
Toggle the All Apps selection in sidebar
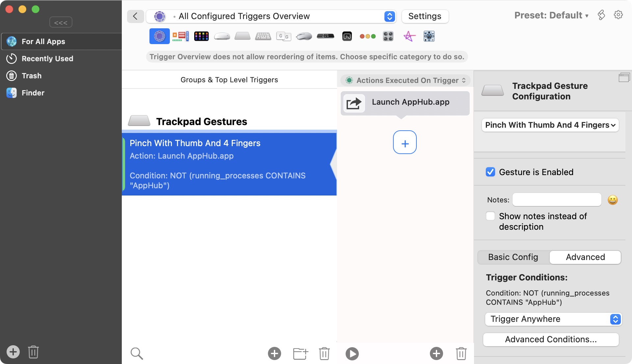(x=43, y=41)
